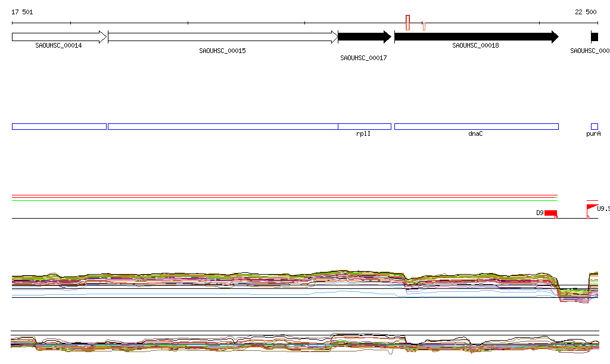Click the SAOUHSC_00015 text label
This screenshot has height=364, width=610.
222,51
